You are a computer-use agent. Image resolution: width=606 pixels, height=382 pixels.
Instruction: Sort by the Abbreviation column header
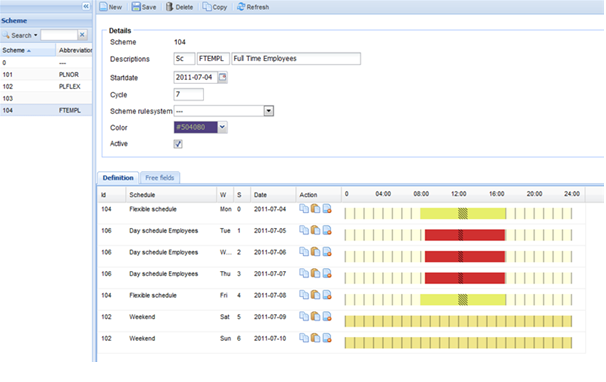pos(74,50)
